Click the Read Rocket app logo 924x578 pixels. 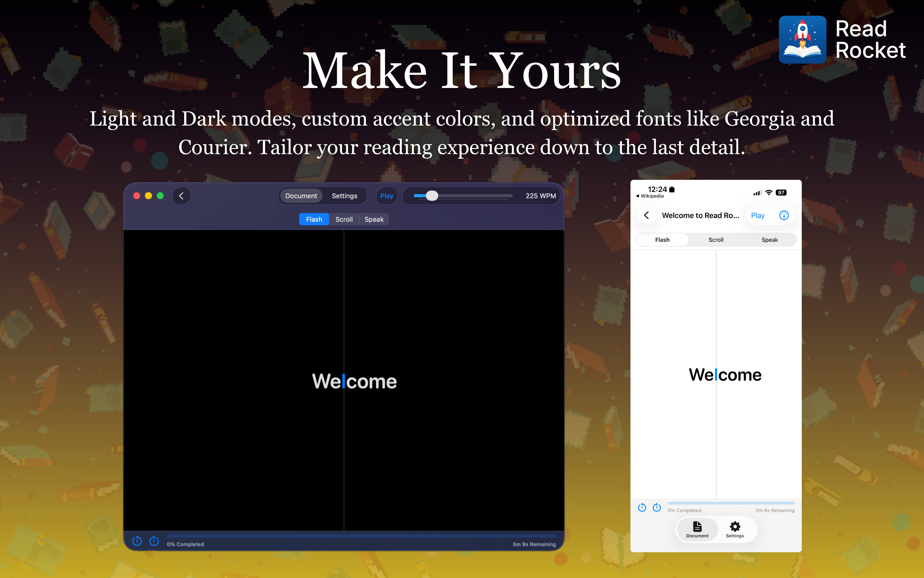tap(803, 40)
